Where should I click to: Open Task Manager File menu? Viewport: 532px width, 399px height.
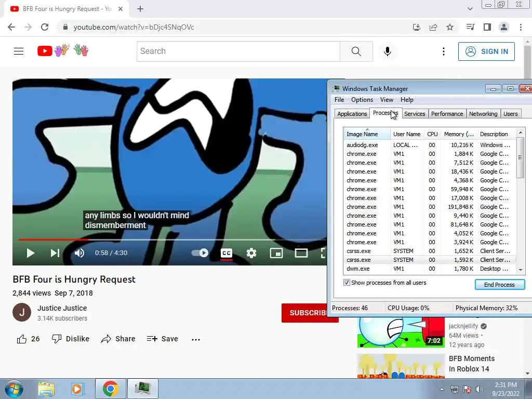click(339, 100)
